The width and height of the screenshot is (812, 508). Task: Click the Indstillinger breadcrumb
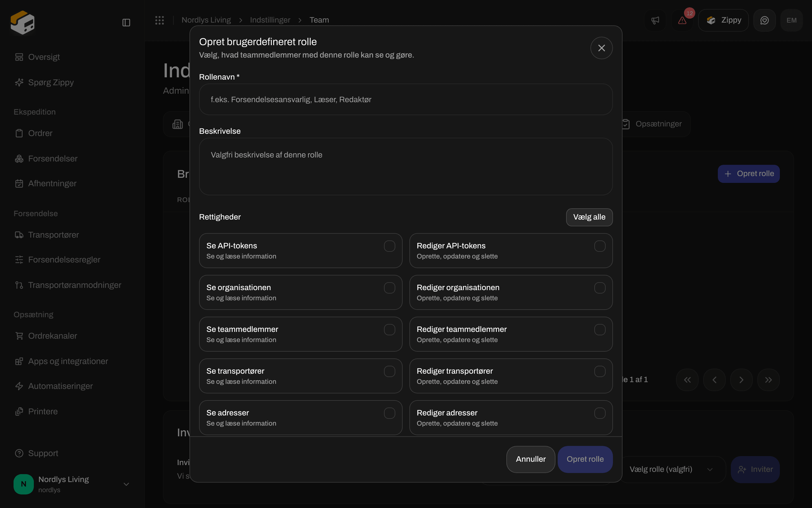point(270,20)
